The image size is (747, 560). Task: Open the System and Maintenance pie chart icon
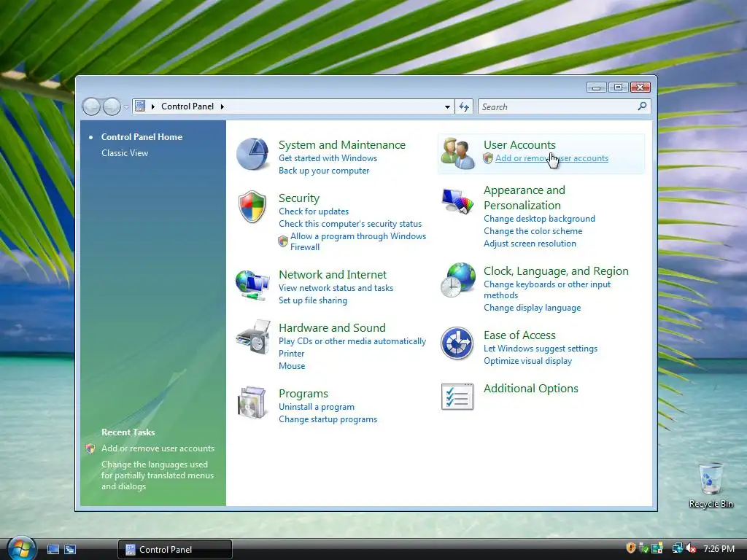(252, 154)
